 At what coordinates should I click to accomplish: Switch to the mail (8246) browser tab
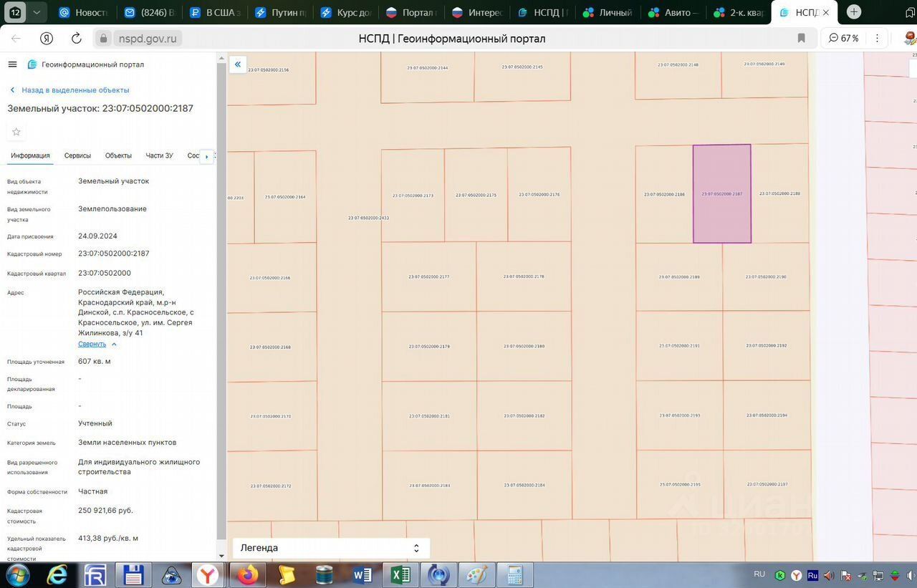[x=149, y=13]
